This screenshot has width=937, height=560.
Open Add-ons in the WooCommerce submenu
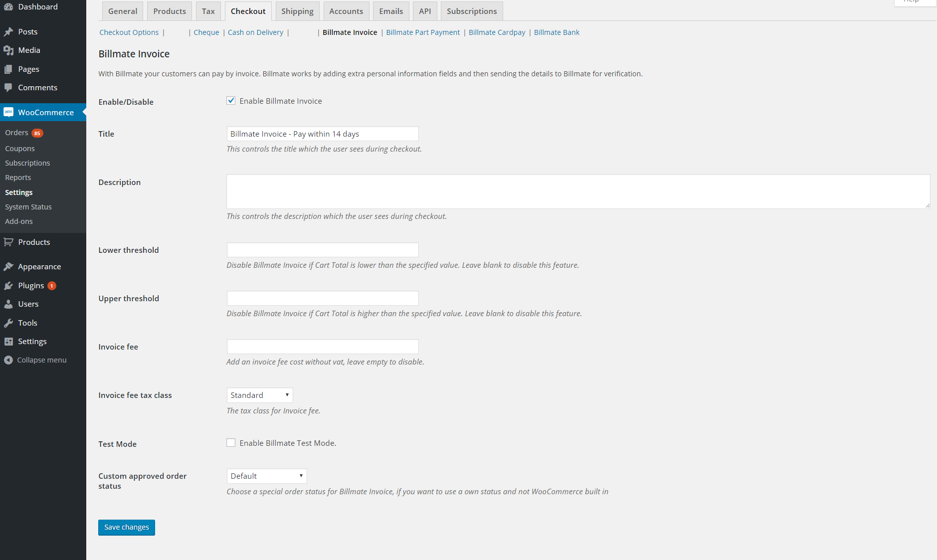coord(19,221)
